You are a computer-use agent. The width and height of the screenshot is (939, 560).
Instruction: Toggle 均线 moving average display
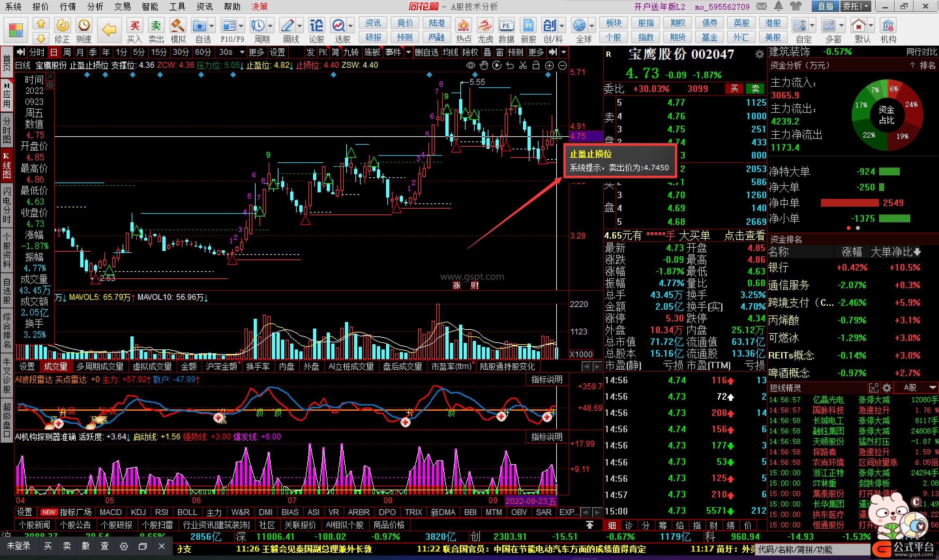[x=450, y=52]
